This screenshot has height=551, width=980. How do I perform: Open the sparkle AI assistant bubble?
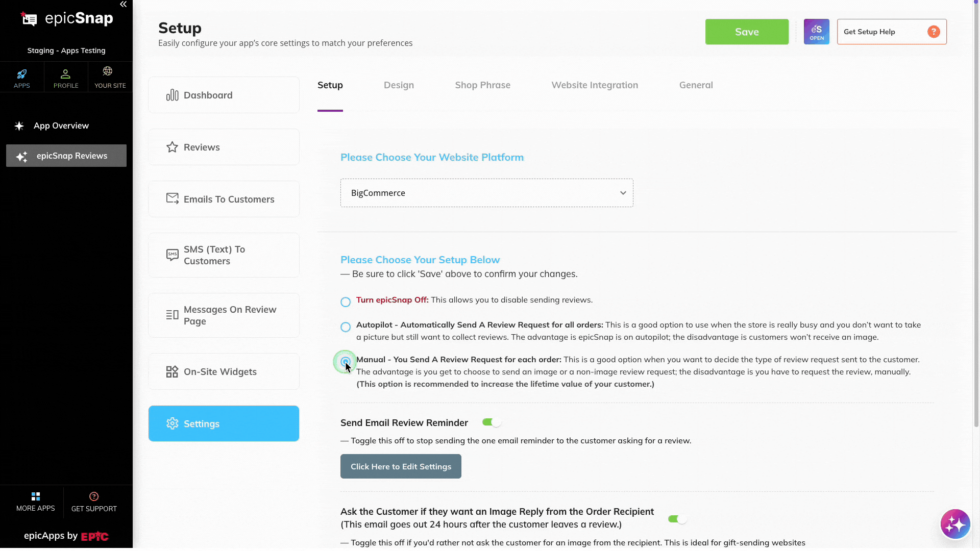point(955,524)
